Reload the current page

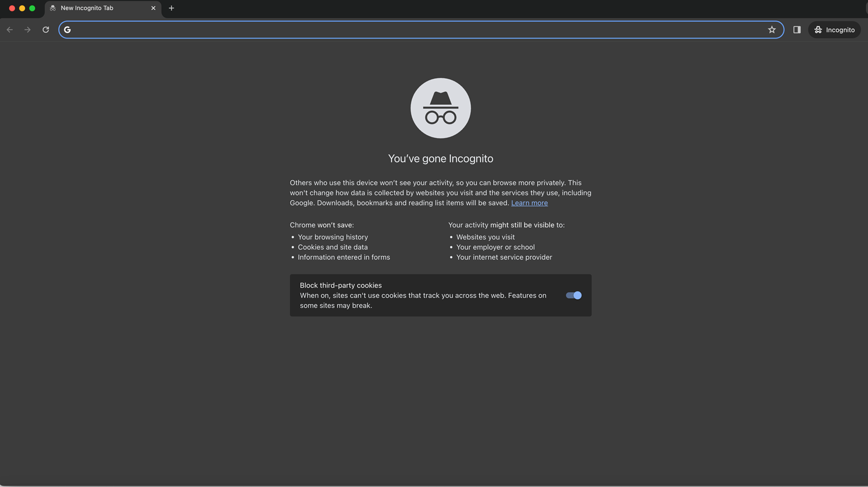[x=46, y=30]
